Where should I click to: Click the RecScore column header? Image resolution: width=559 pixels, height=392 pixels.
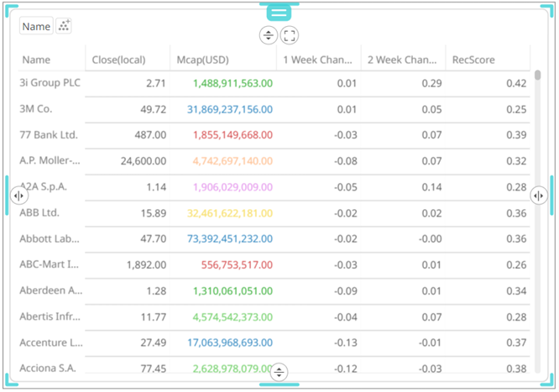click(x=473, y=60)
